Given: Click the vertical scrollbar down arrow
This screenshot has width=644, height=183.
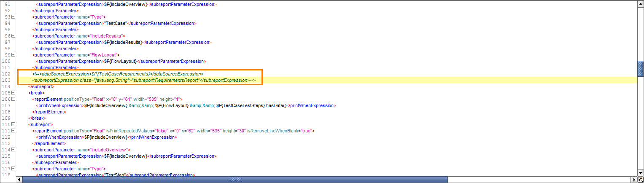Looking at the screenshot, I should point(640,173).
